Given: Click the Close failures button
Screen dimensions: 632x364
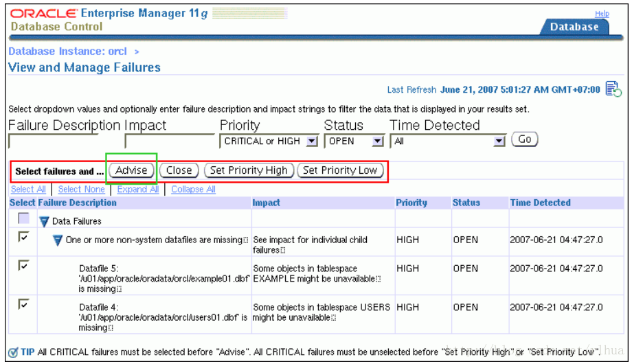Looking at the screenshot, I should [179, 170].
